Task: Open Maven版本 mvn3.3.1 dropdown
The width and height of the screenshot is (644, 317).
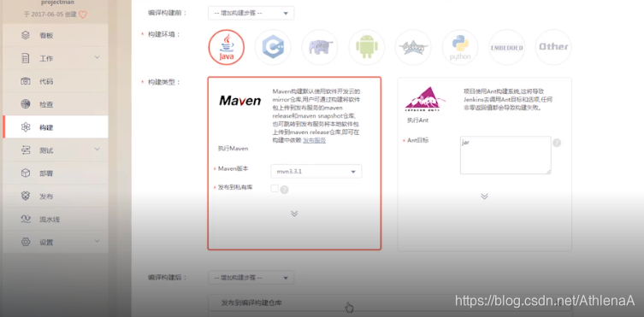Action: tap(316, 172)
